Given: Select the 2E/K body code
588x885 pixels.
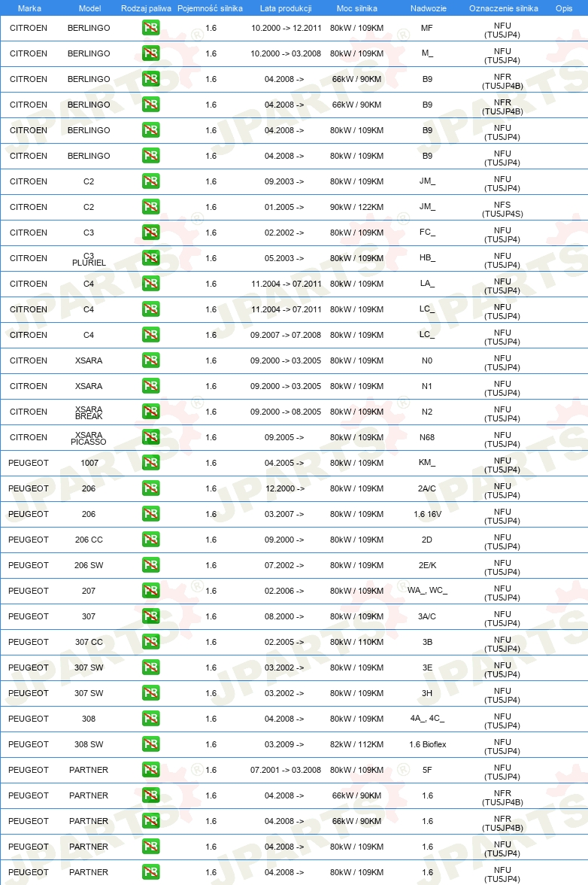Looking at the screenshot, I should click(x=427, y=565).
